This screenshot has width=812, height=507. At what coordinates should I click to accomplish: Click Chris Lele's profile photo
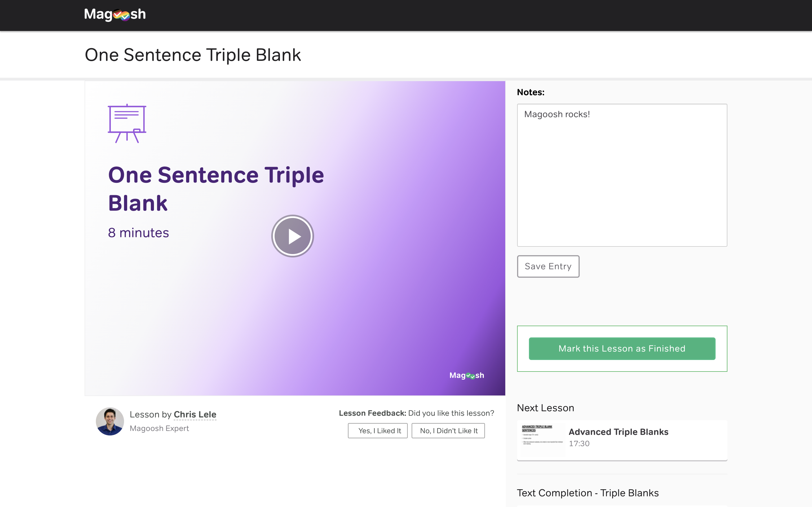point(110,421)
